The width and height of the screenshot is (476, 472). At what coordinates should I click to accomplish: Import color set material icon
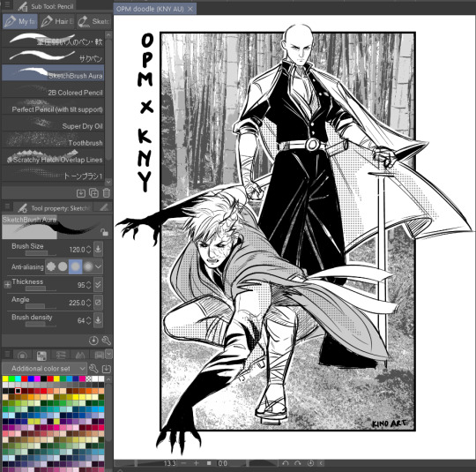coord(107,369)
